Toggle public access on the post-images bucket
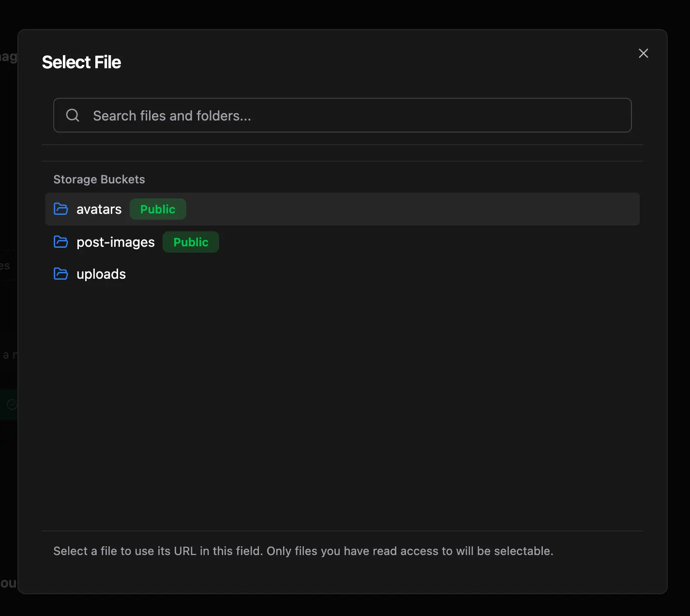This screenshot has width=690, height=616. (191, 242)
